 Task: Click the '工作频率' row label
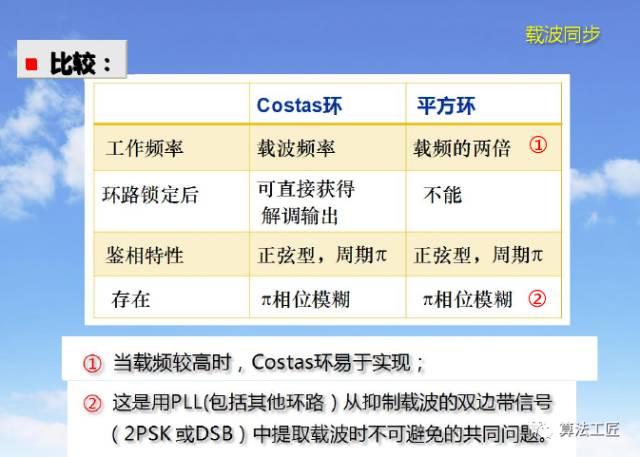[x=144, y=148]
